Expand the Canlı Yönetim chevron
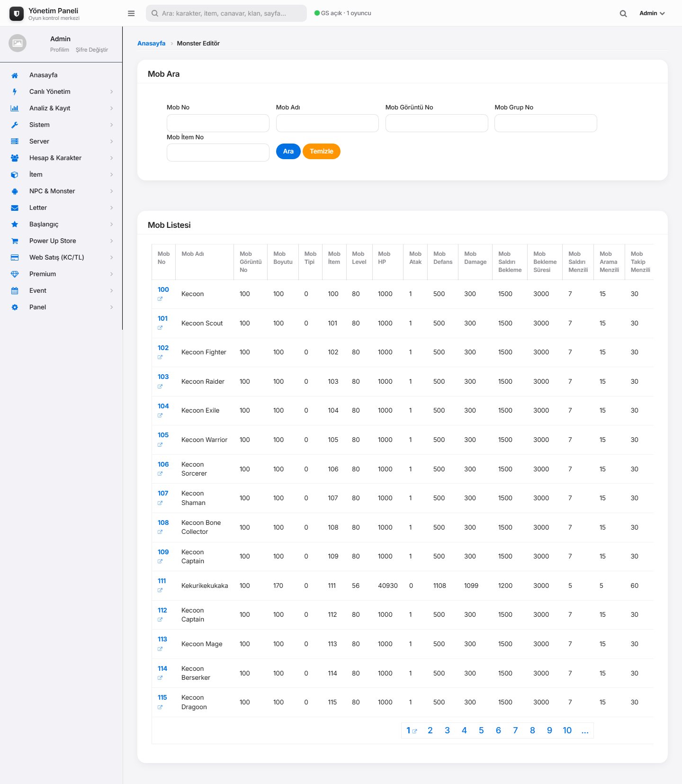 112,92
